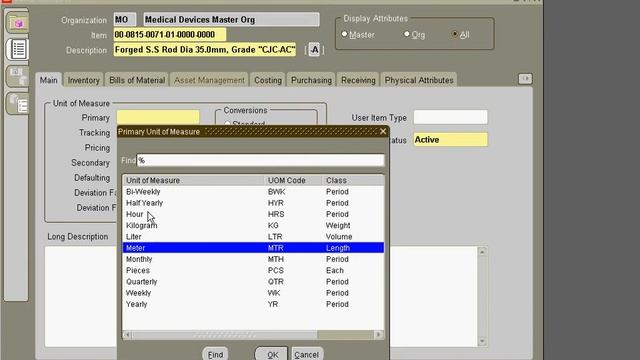Click the Medical Devices Master Org field
This screenshot has width=640, height=360.
[231, 20]
